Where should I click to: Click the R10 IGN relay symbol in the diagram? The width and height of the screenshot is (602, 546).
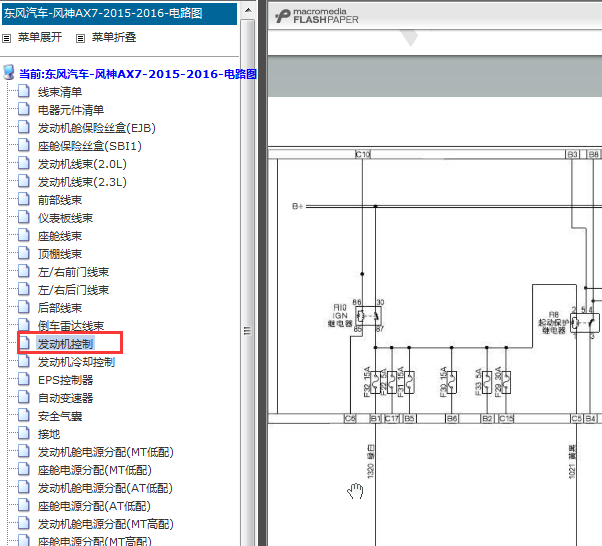coord(368,316)
